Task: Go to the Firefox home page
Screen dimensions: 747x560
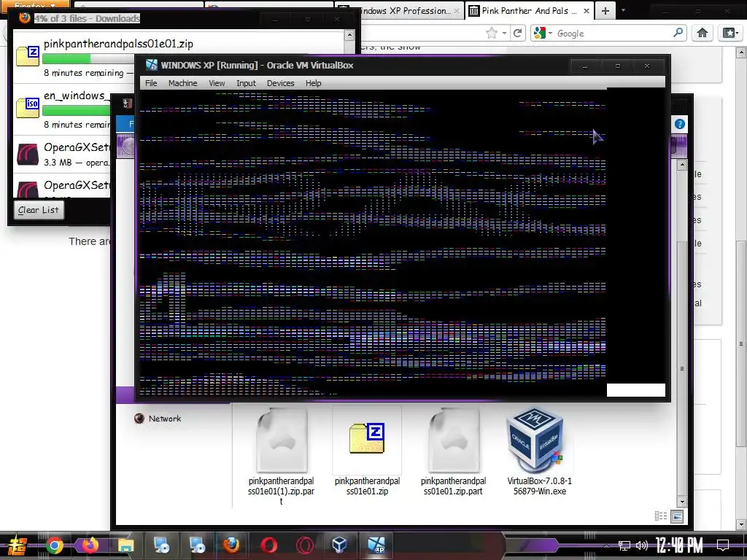Action: pos(703,33)
